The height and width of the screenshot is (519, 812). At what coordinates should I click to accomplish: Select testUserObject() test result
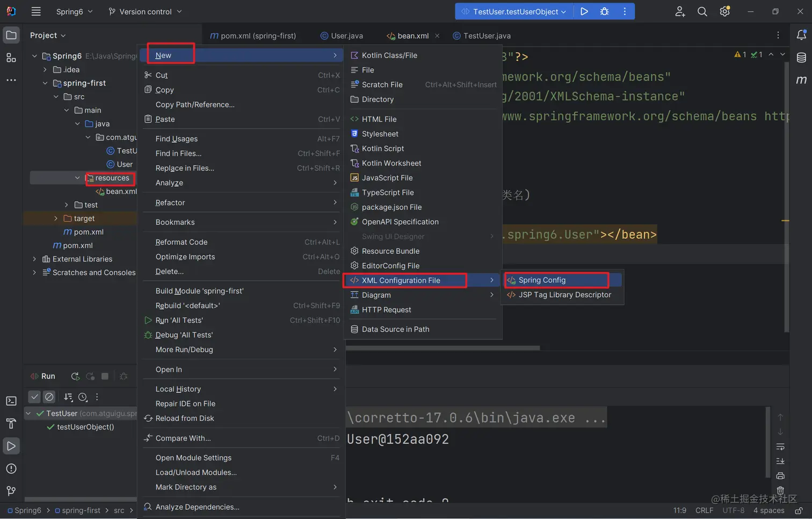point(80,427)
